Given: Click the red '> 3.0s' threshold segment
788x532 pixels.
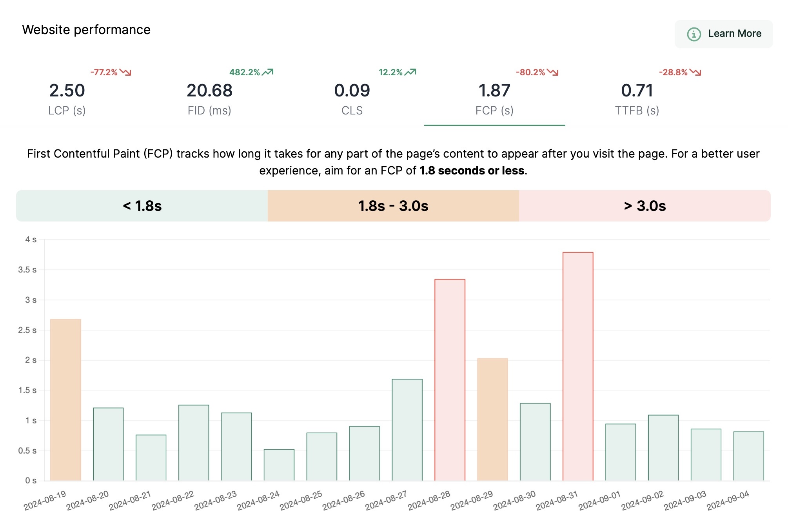Looking at the screenshot, I should [x=645, y=206].
